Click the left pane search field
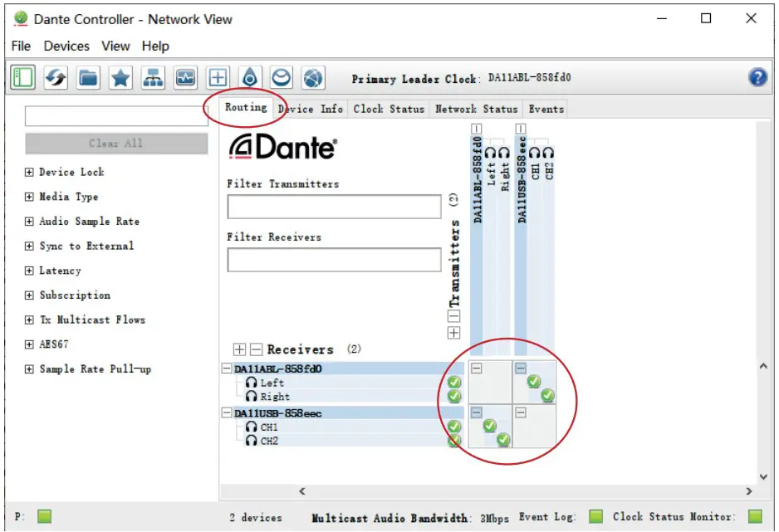This screenshot has width=779, height=532. click(116, 116)
